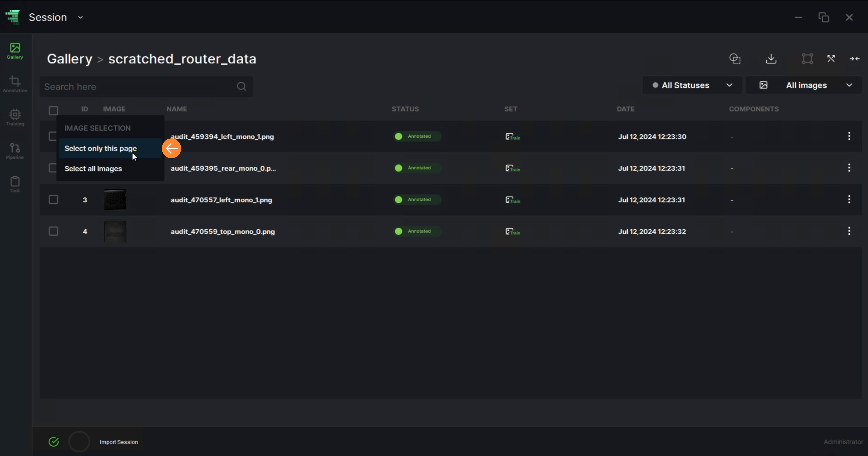Check the box for image ID 3
Viewport: 868px width, 456px height.
(x=53, y=200)
